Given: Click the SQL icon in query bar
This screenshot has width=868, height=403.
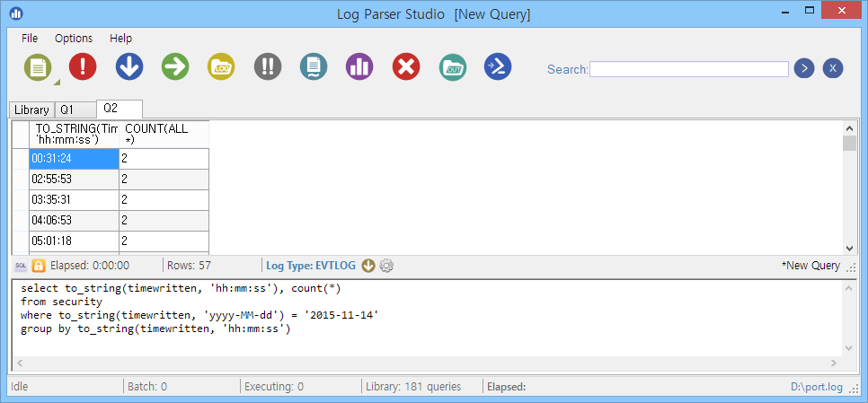Looking at the screenshot, I should click(21, 266).
